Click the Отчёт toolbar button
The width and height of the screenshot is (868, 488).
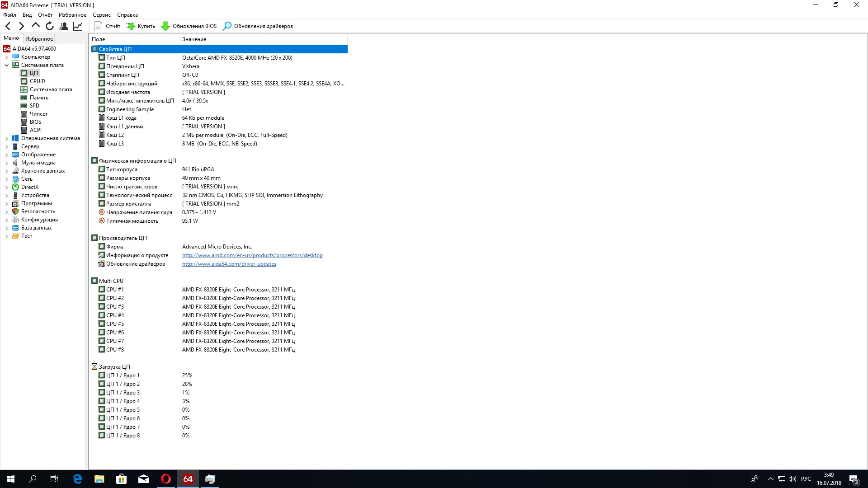point(108,26)
